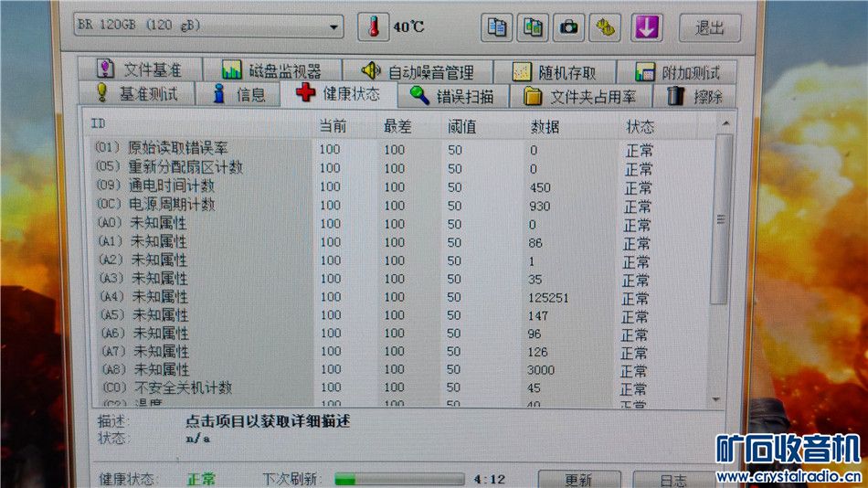
Task: Click the scroll down arrow of the list
Action: point(715,399)
